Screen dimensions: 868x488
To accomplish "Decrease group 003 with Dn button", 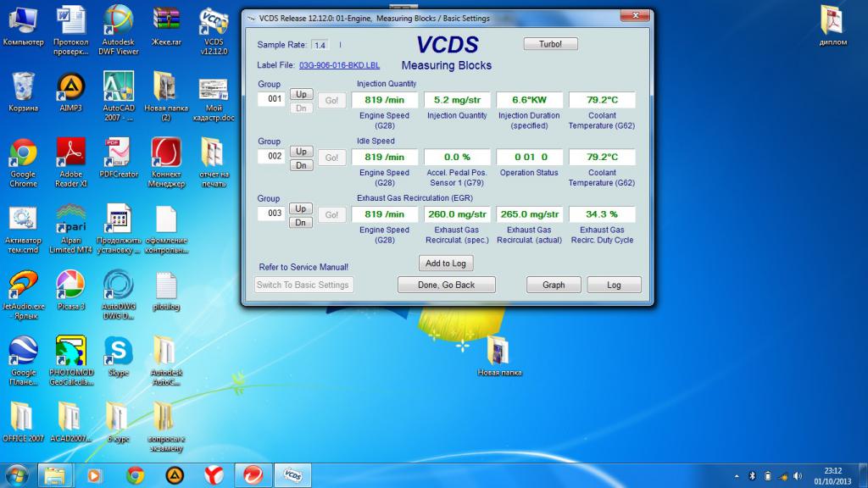I will click(301, 223).
